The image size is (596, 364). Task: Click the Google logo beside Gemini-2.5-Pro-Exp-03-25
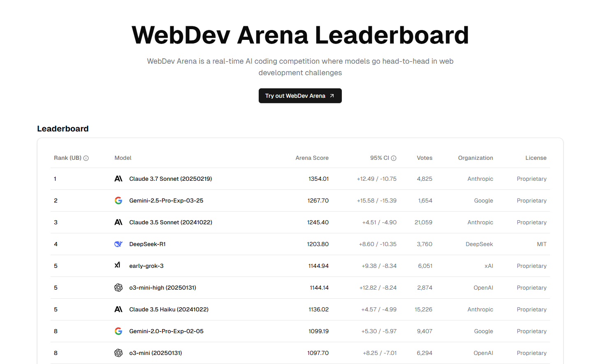(118, 200)
